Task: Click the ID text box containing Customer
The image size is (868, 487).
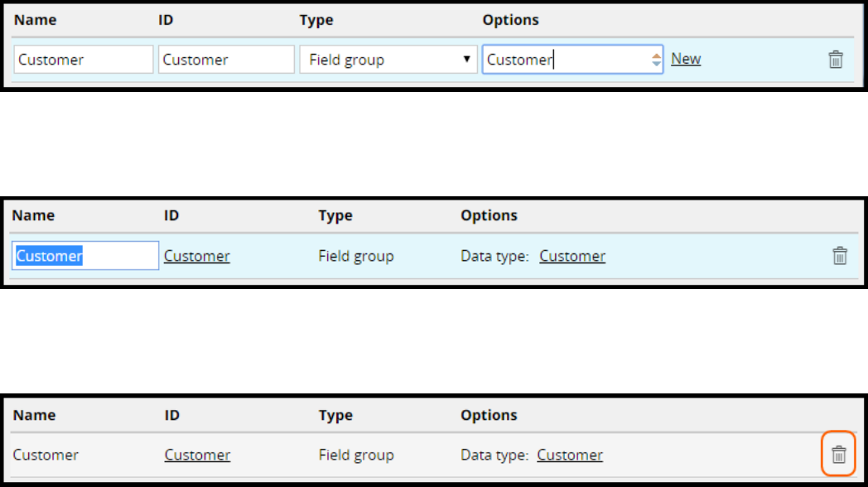Action: pos(227,60)
